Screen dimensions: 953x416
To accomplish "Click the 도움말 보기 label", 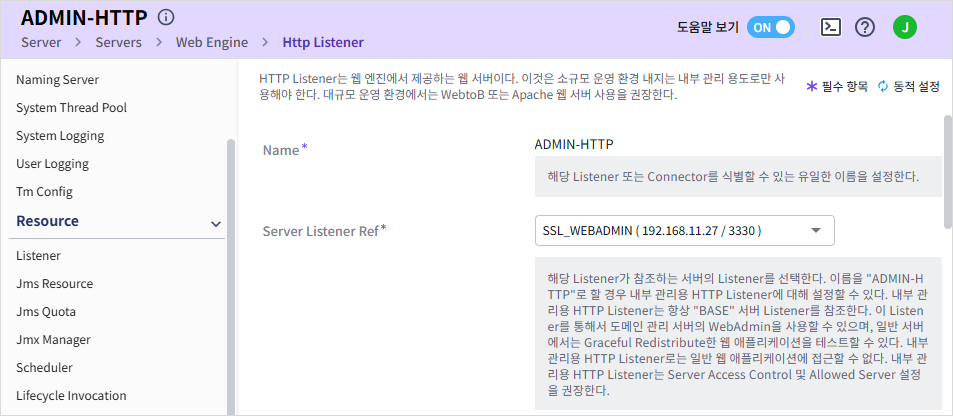I will [707, 27].
